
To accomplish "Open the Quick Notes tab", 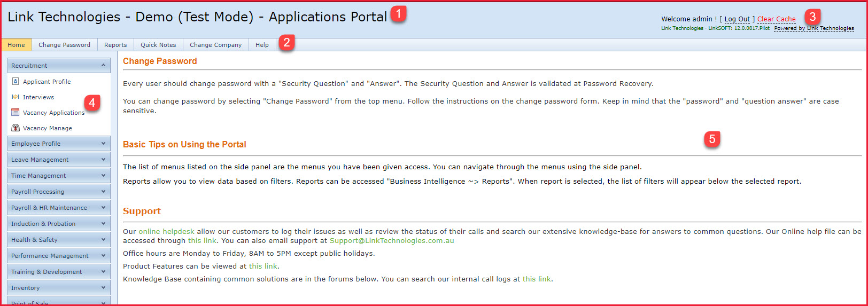I will (x=158, y=45).
